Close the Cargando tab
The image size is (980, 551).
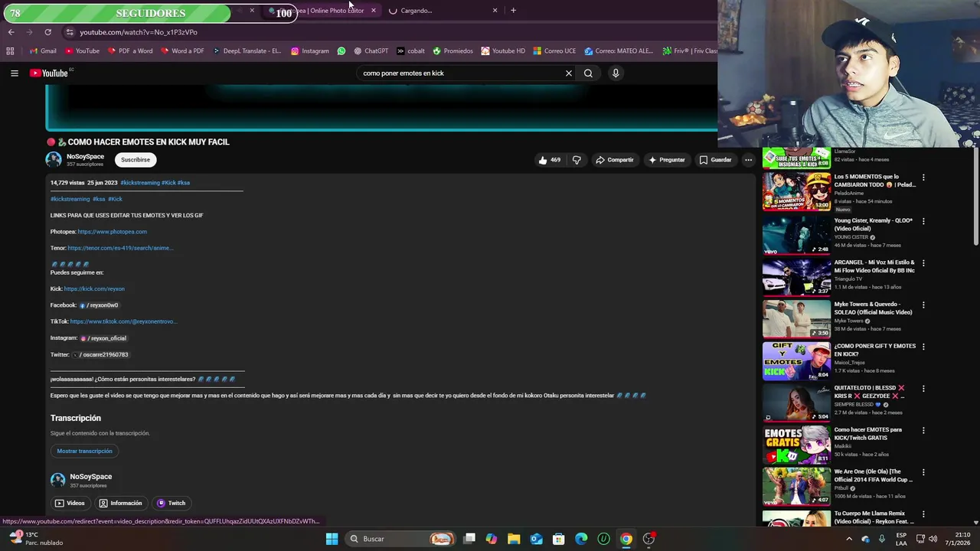[495, 11]
